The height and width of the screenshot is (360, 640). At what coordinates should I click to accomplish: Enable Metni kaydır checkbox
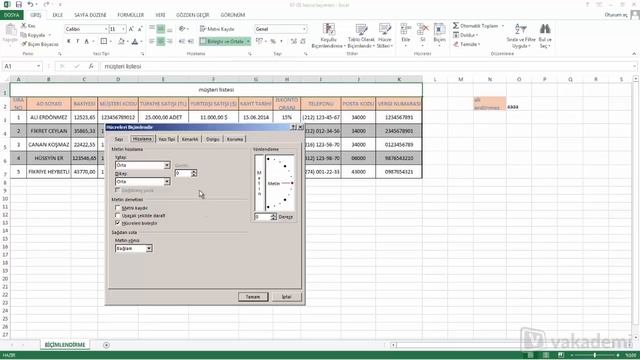pyautogui.click(x=118, y=208)
